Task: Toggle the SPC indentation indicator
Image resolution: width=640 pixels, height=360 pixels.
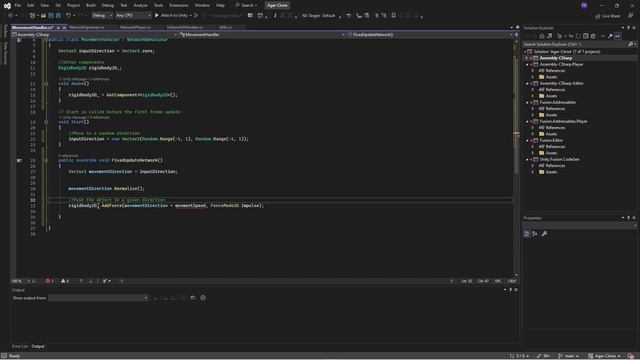Action: [x=498, y=281]
